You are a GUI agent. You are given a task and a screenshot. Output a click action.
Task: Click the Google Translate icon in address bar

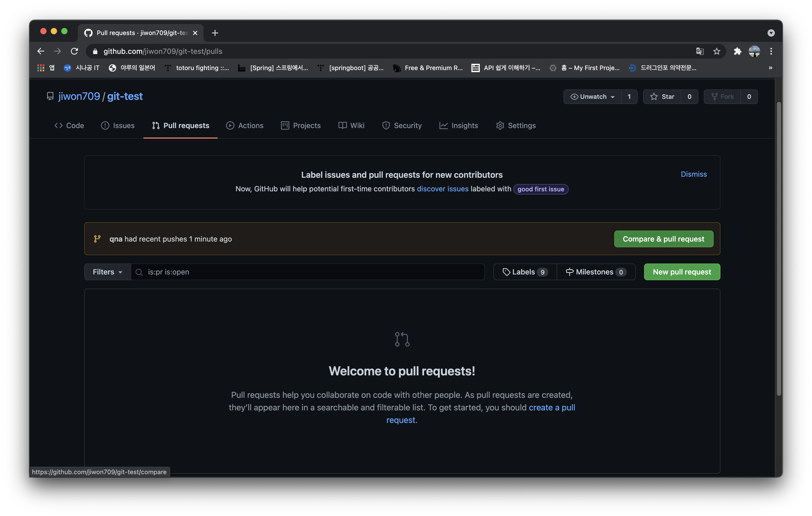click(700, 51)
